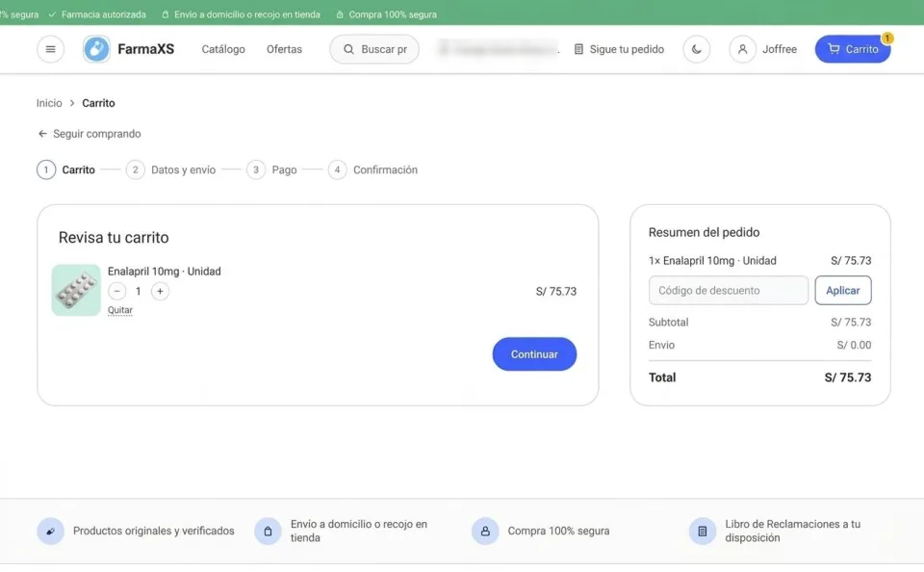Viewport: 924px width, 572px height.
Task: Click the Seguir comprando back link
Action: [89, 134]
